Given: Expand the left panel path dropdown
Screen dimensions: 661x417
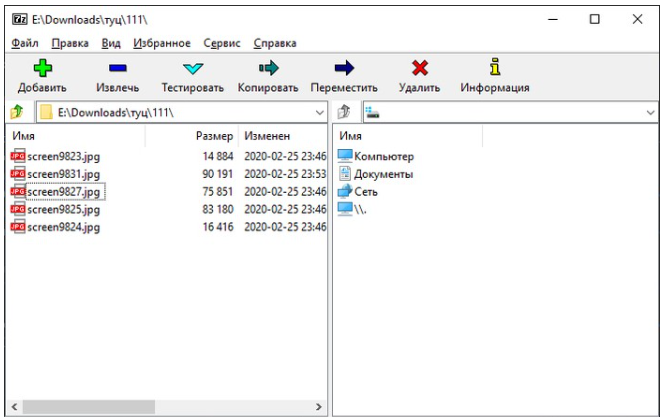Looking at the screenshot, I should 320,112.
